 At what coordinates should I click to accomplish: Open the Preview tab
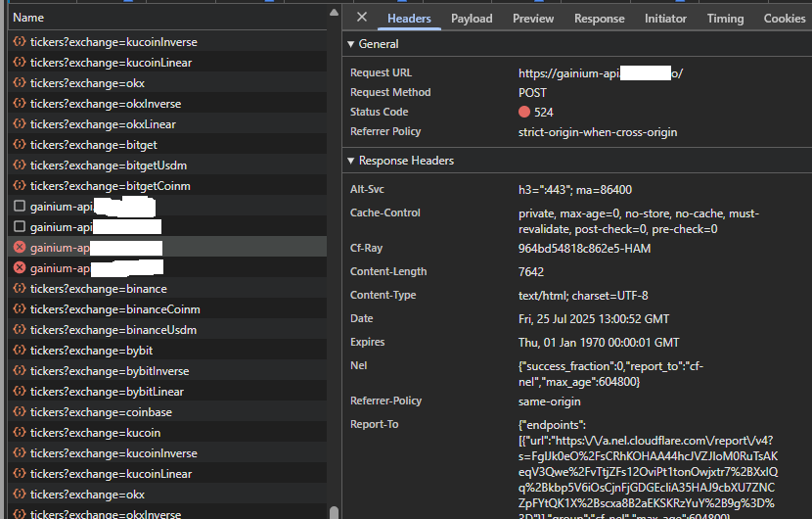[x=533, y=19]
